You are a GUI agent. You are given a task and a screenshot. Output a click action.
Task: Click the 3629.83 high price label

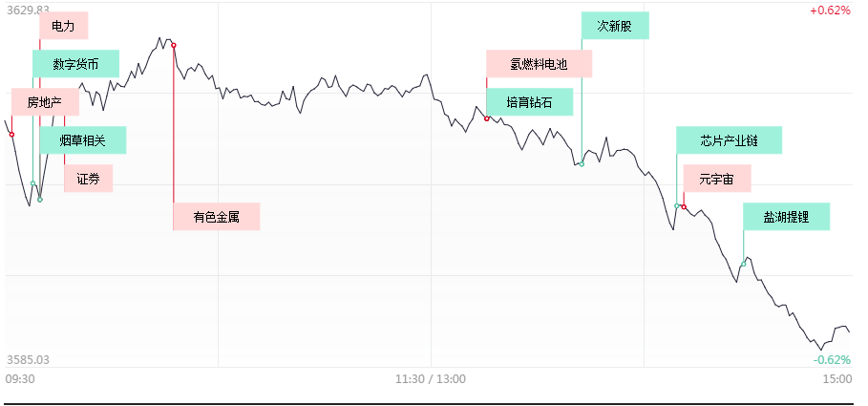tap(27, 11)
